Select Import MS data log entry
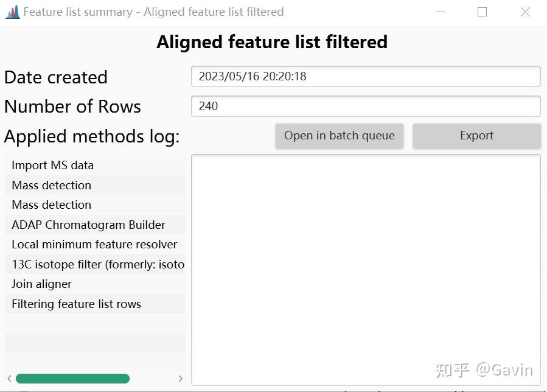Image resolution: width=547 pixels, height=392 pixels. point(52,166)
